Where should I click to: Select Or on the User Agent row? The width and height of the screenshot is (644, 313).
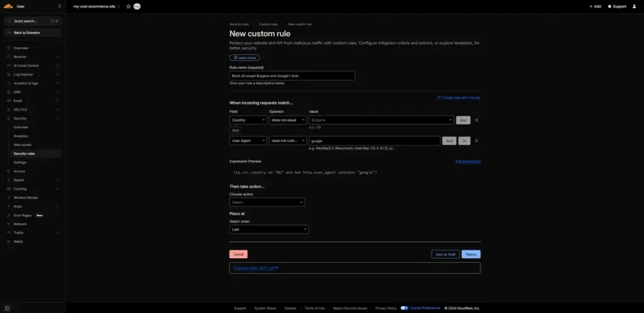click(464, 141)
